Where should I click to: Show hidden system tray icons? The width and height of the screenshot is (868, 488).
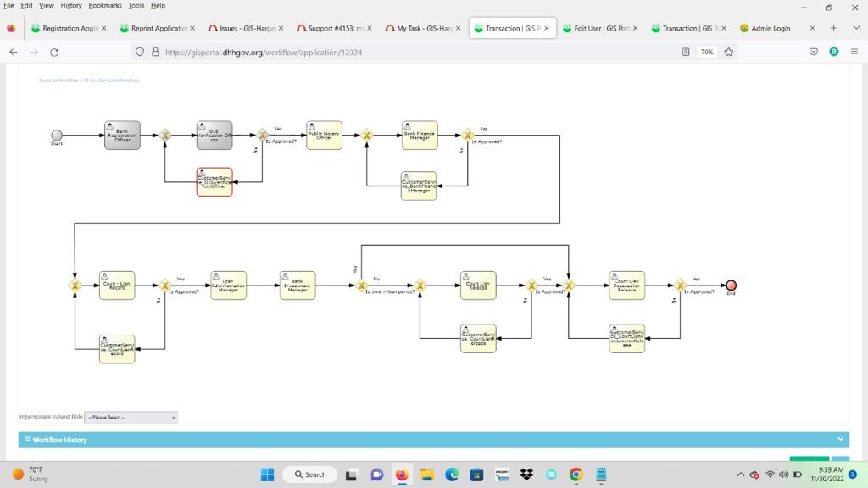[740, 474]
